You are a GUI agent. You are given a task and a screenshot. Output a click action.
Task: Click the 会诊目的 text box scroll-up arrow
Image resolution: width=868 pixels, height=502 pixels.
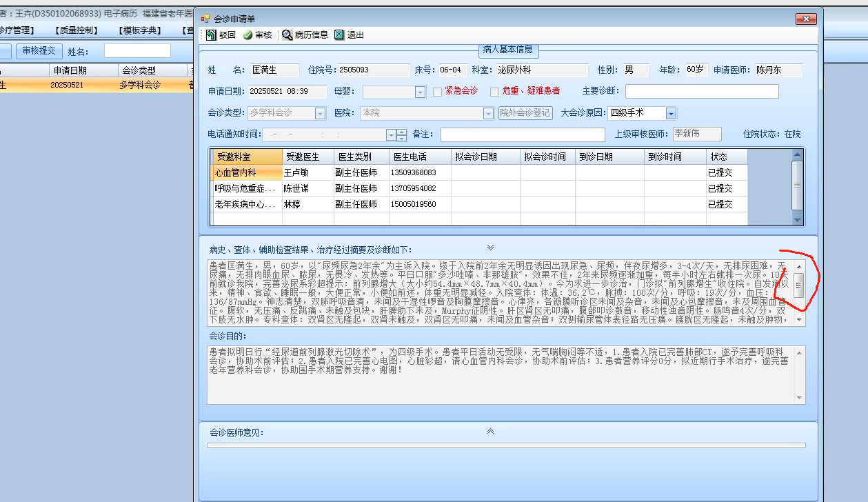[x=799, y=352]
